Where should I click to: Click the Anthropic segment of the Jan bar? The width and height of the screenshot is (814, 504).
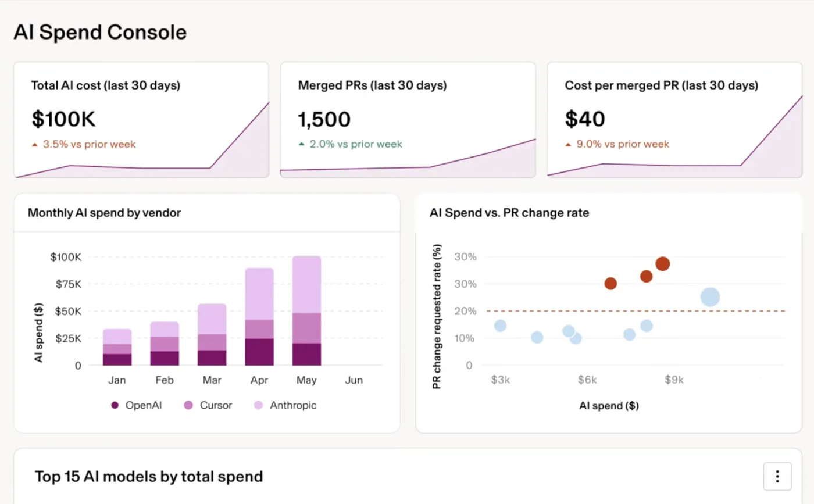click(117, 337)
